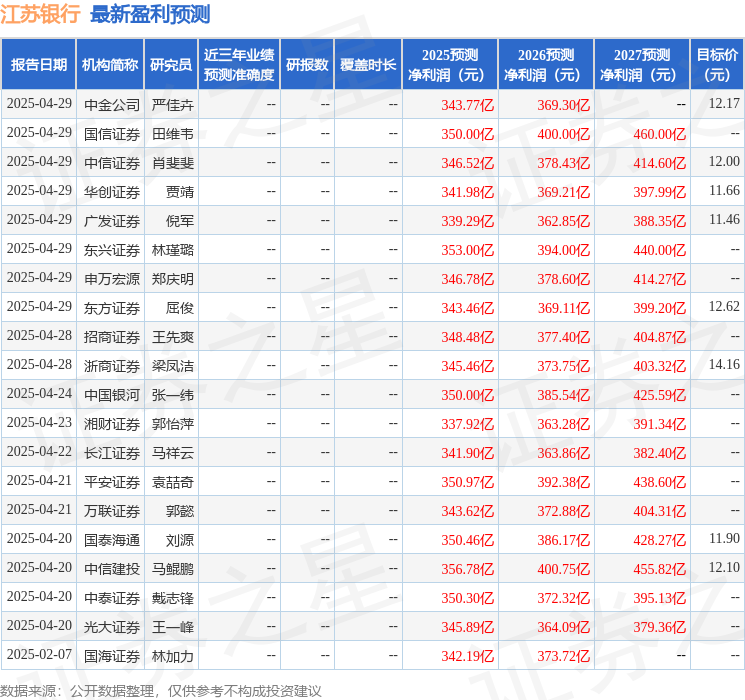
Task: Click institution 中信证券
Action: click(112, 163)
